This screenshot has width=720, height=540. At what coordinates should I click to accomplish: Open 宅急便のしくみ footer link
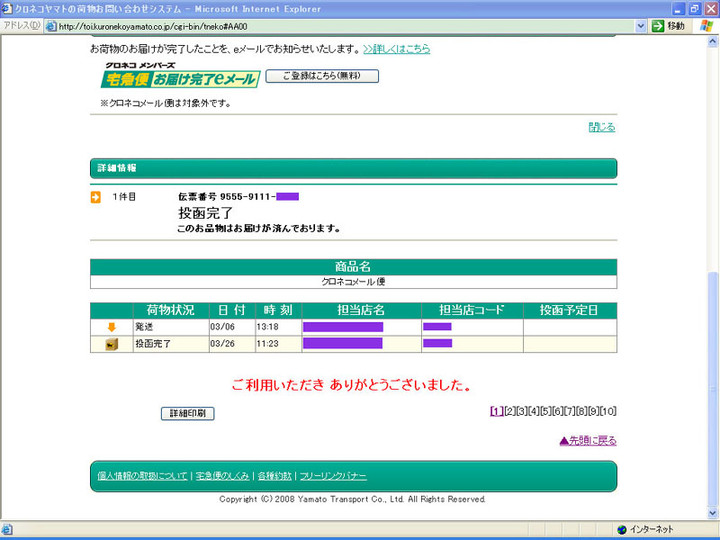pos(222,476)
